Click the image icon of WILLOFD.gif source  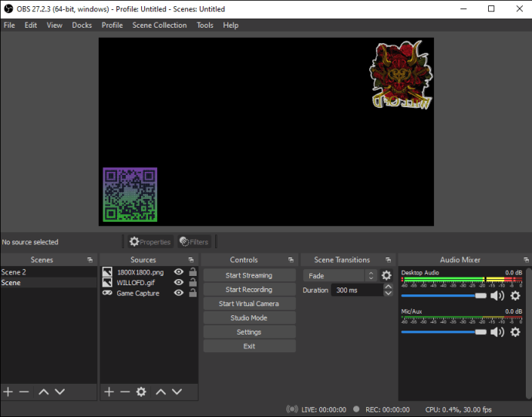[107, 282]
